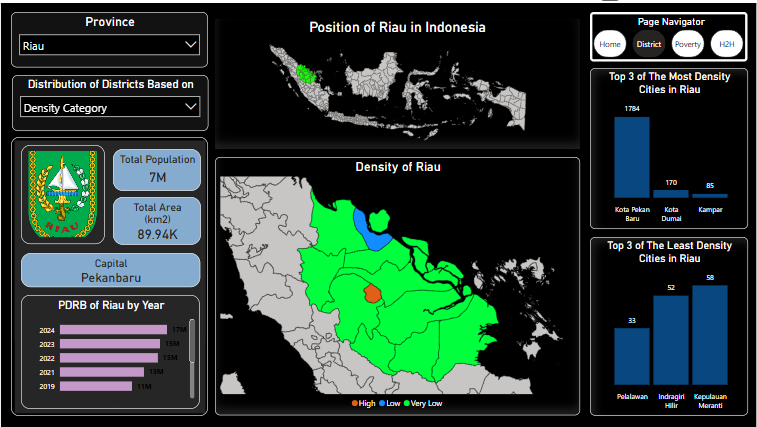Select the Kepulauan Meranti bar
The height and width of the screenshot is (427, 757).
click(709, 335)
